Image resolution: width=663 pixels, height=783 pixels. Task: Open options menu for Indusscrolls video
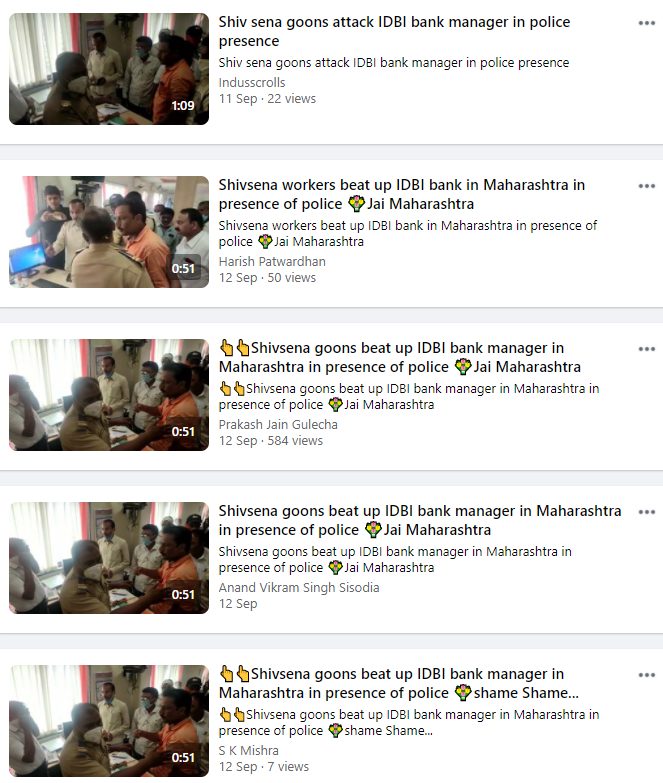[x=647, y=23]
